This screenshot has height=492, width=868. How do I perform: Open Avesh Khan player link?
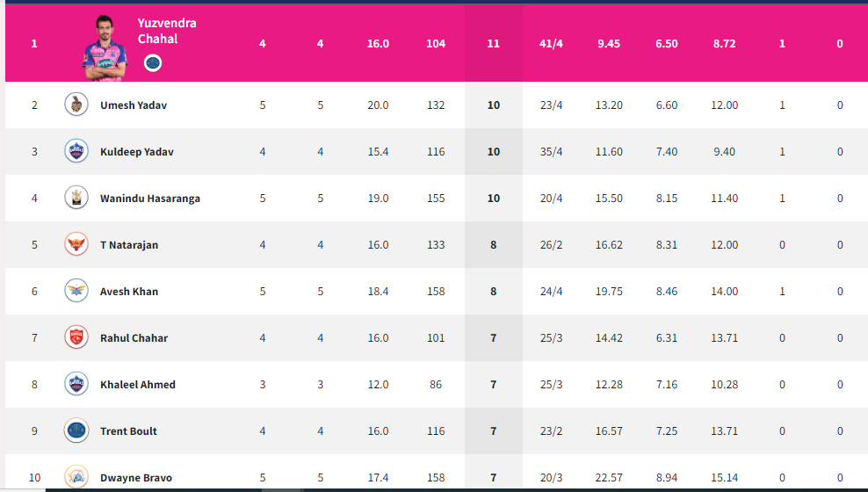click(129, 291)
